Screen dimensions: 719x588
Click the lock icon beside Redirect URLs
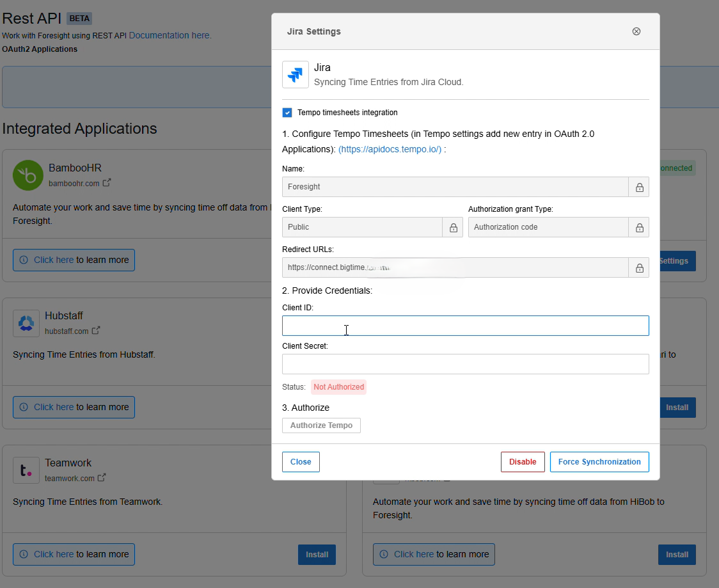(x=639, y=267)
